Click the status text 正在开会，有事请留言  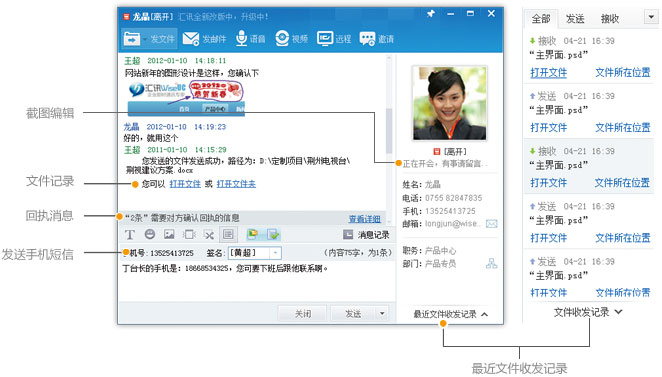[x=445, y=163]
